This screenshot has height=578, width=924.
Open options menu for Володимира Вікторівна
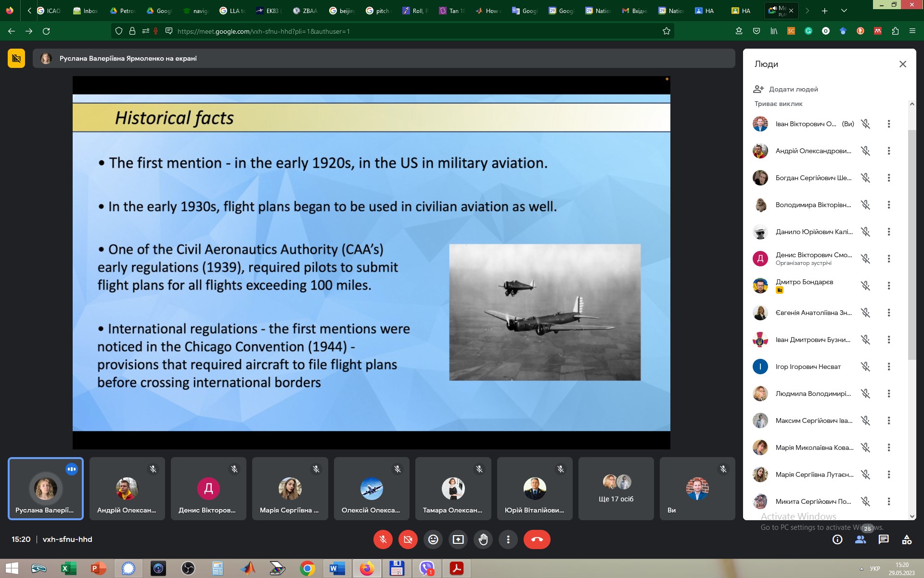point(889,205)
